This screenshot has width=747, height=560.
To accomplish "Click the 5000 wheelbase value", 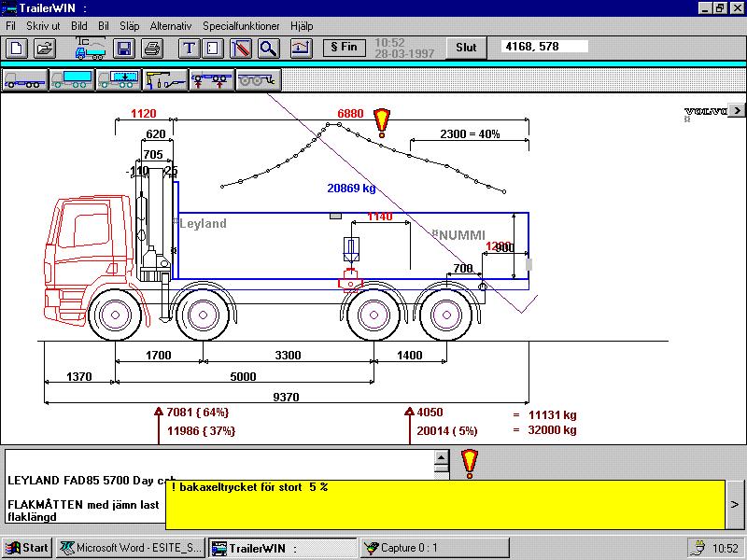I will tap(243, 377).
